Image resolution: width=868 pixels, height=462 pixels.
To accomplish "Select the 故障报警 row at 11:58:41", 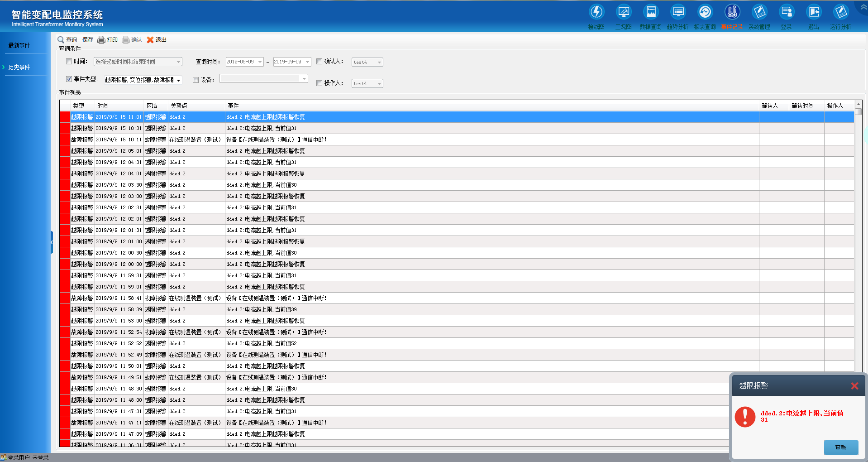I will tap(457, 298).
